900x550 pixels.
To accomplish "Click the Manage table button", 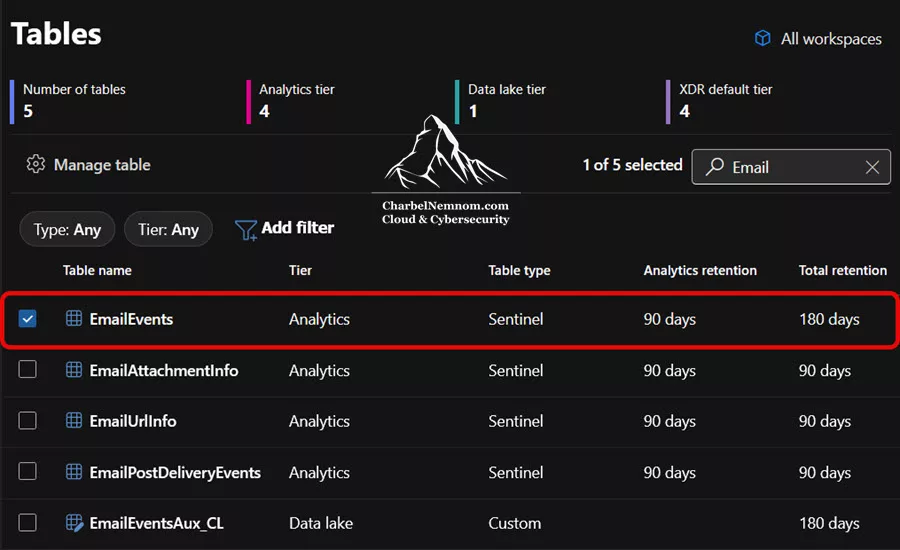I will point(88,165).
